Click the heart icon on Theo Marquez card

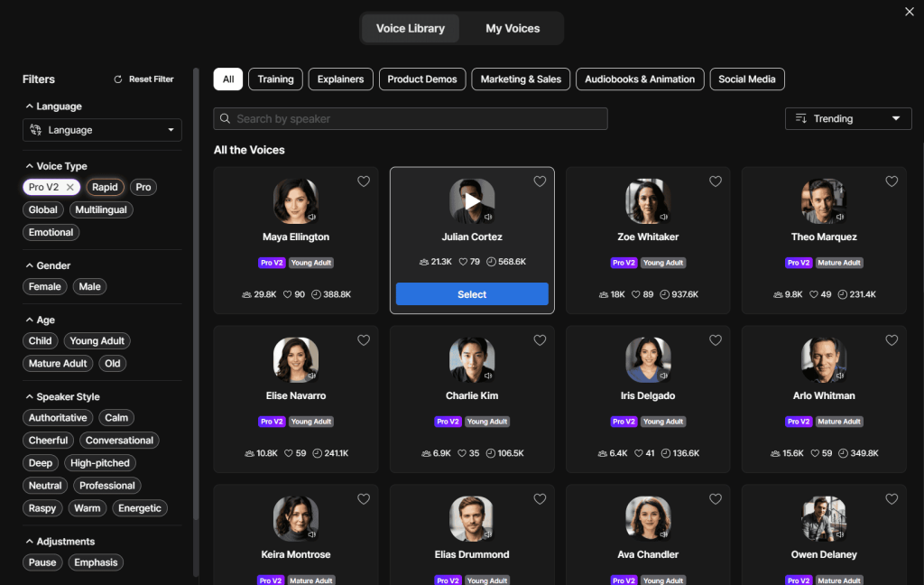(892, 181)
